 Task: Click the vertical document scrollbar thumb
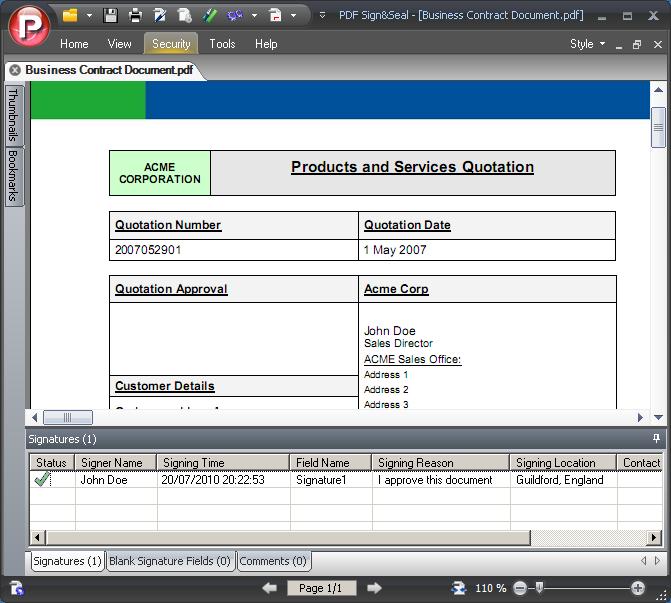click(658, 127)
